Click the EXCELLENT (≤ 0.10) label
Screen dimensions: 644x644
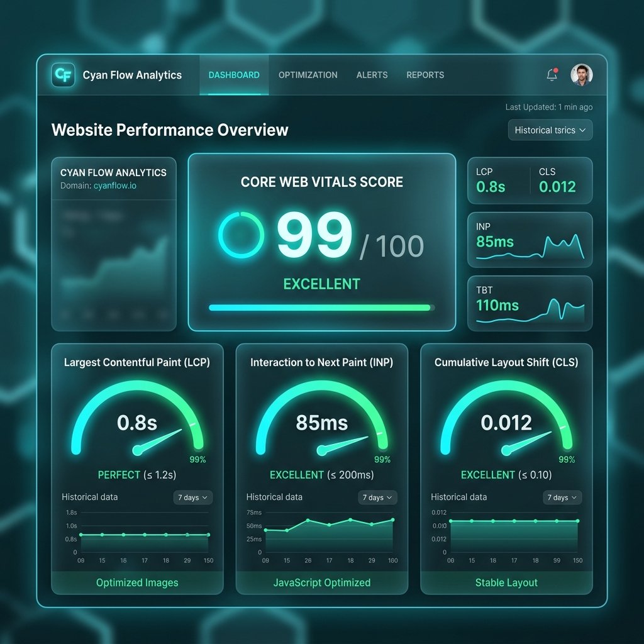coord(506,475)
